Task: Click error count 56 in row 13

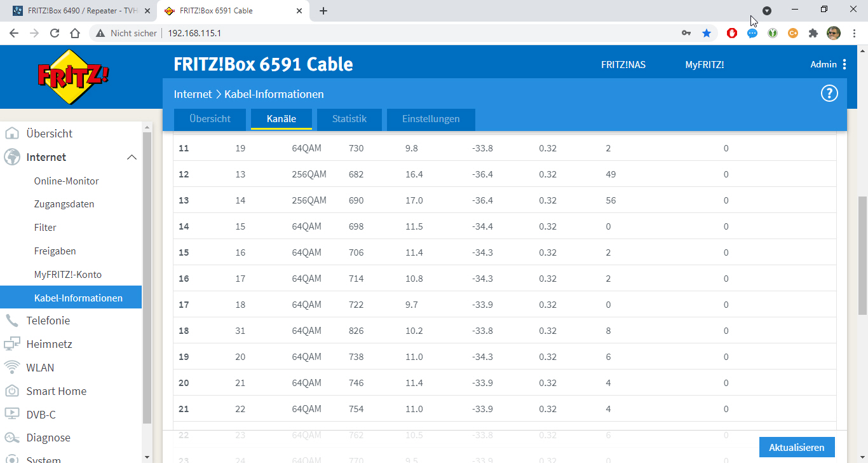Action: [611, 200]
